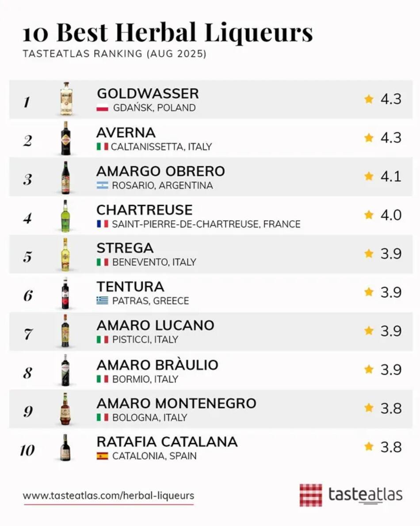Screen dimensions: 420x526
Task: Click the star next to Goldwasser's rating
Action: pos(369,99)
